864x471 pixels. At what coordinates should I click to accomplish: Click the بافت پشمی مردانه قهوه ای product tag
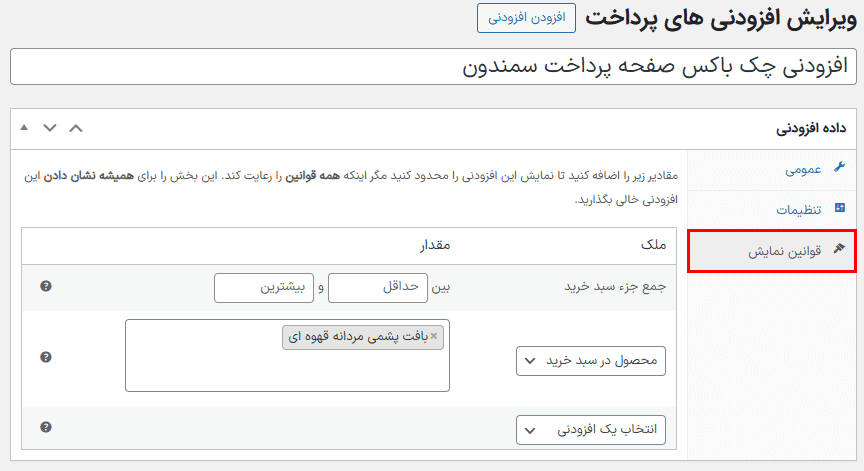(363, 337)
